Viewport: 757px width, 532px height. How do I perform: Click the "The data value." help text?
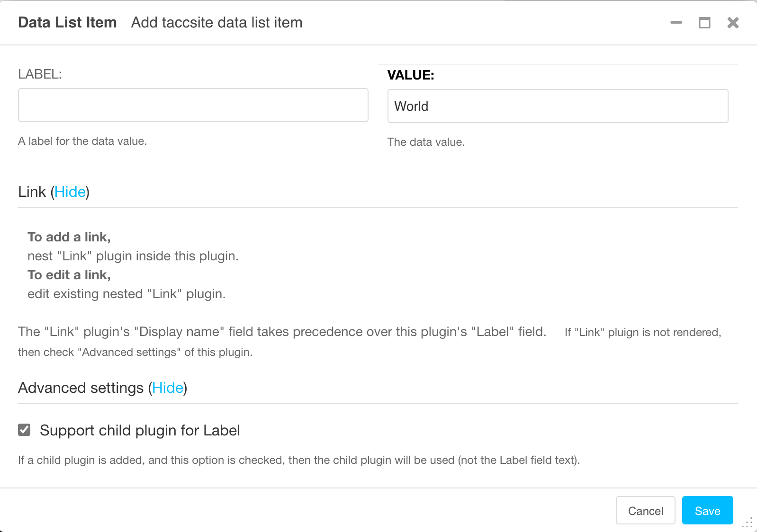[x=426, y=142]
